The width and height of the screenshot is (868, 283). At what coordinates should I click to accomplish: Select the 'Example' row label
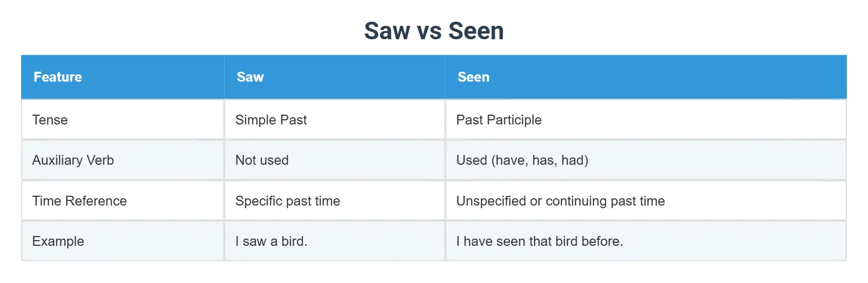58,241
